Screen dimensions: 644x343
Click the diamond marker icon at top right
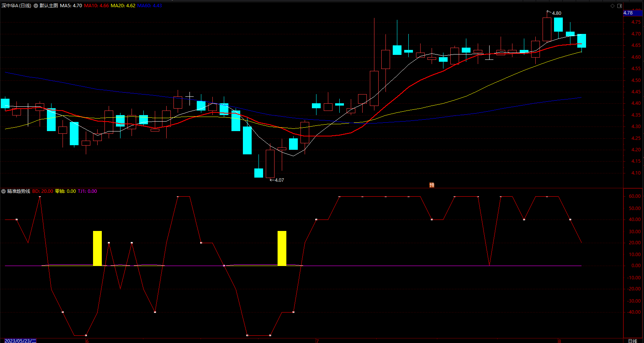(613, 6)
